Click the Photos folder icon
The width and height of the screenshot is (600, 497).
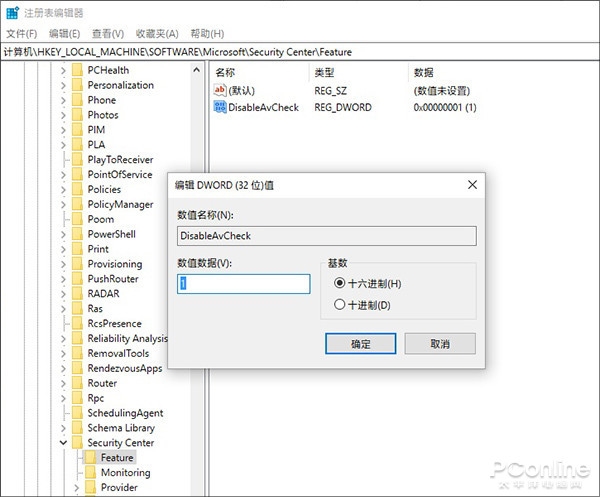[x=78, y=115]
